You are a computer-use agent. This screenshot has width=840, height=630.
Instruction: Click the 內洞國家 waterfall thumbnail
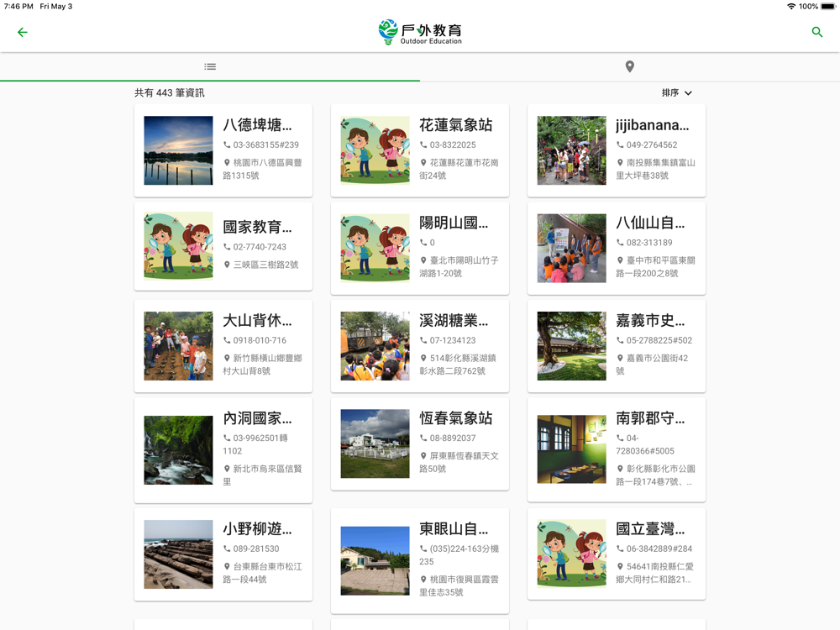point(178,450)
